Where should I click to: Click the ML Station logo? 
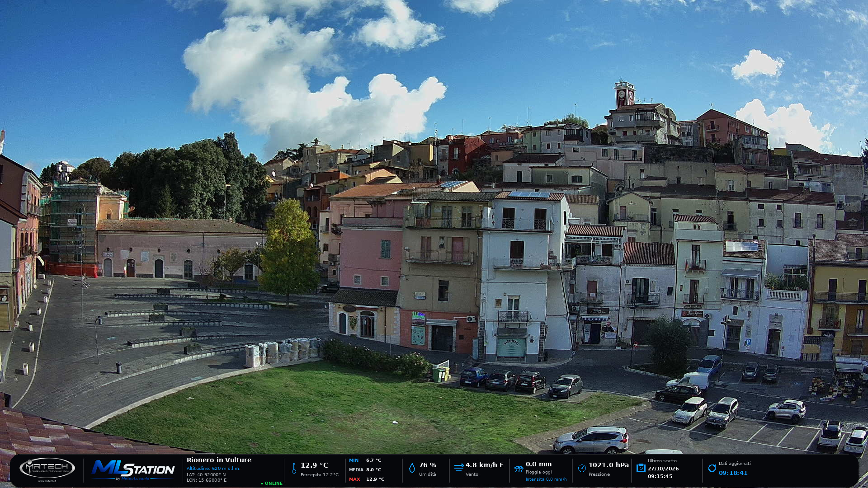coord(133,469)
